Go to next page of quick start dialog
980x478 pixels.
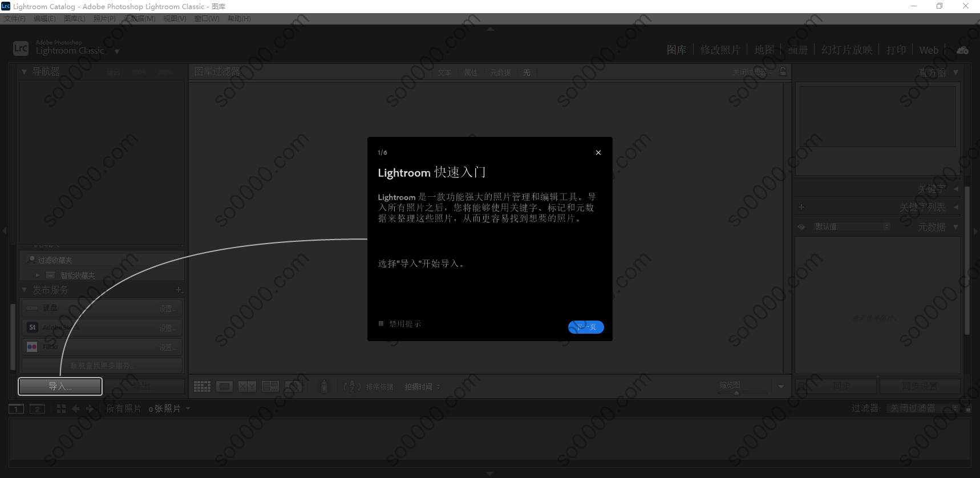[586, 327]
